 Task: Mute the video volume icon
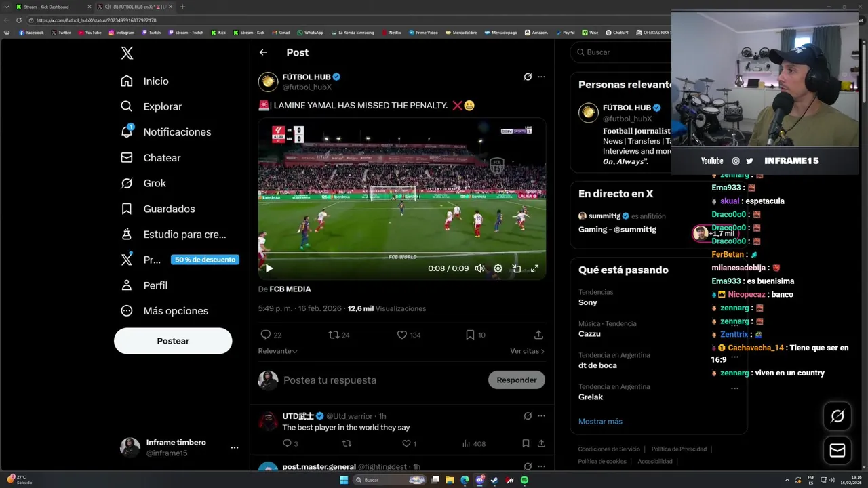(479, 268)
